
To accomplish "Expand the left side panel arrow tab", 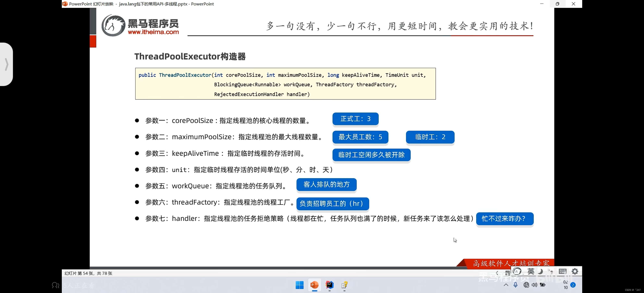I will point(7,64).
